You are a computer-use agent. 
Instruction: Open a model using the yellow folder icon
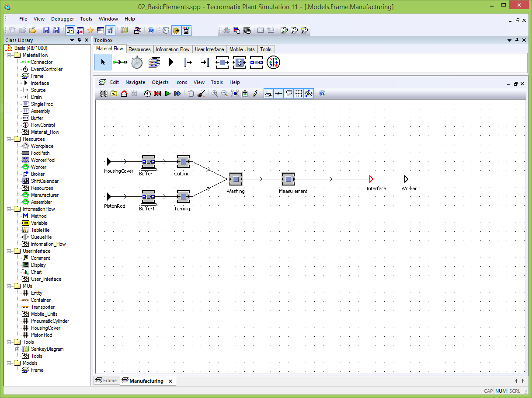[32, 30]
